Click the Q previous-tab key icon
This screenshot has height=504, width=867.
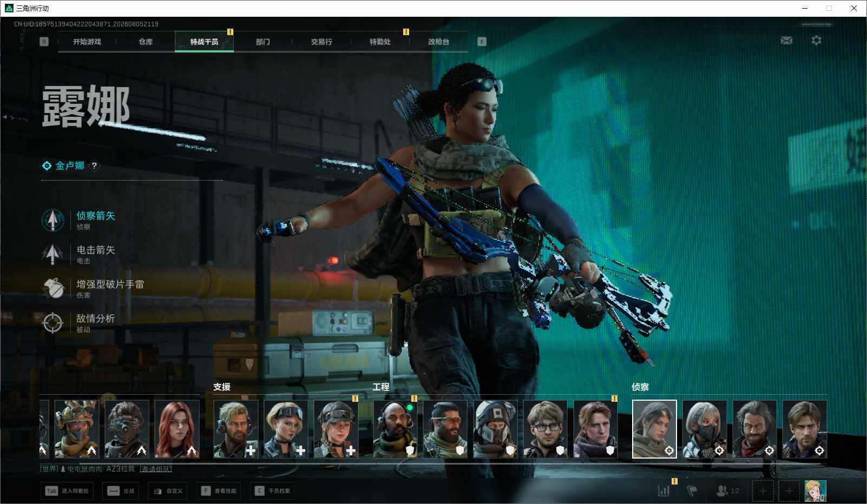point(44,42)
